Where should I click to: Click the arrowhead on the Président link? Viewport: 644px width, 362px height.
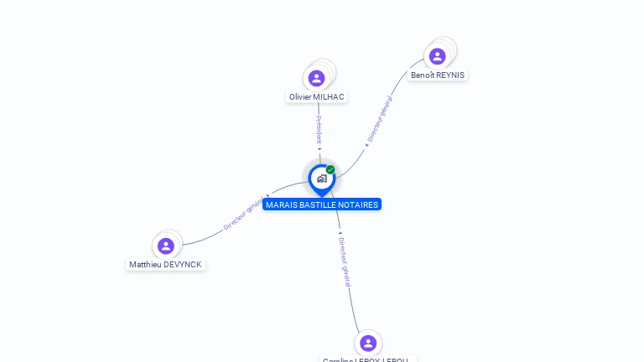click(319, 149)
